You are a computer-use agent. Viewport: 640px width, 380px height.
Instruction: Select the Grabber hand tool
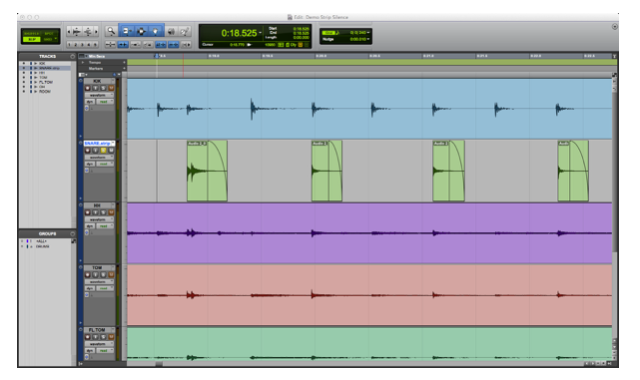tap(156, 31)
